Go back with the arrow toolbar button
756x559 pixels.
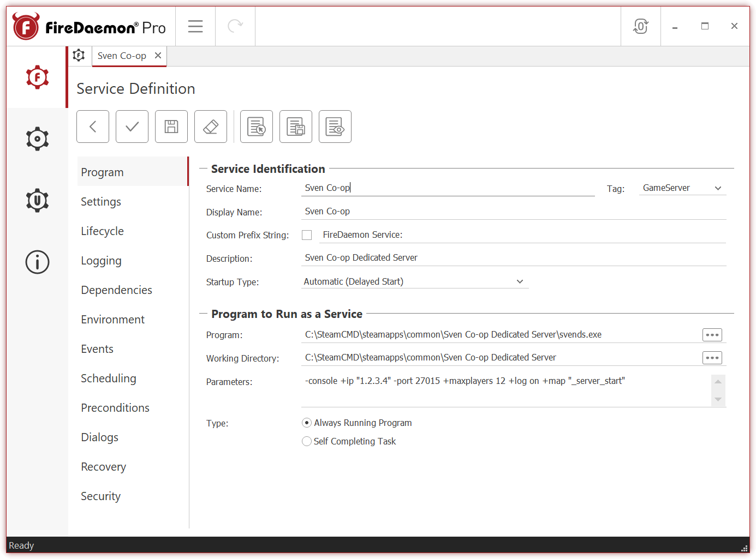93,127
